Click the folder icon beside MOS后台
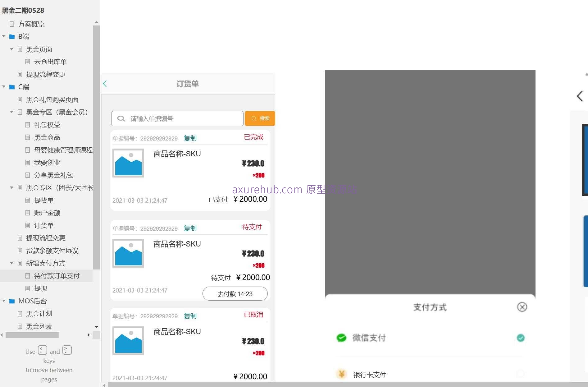Viewport: 588px width, 387px height. coord(12,301)
